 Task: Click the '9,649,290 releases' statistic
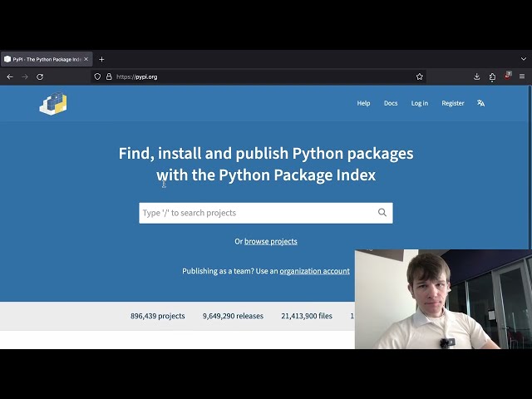tap(233, 316)
